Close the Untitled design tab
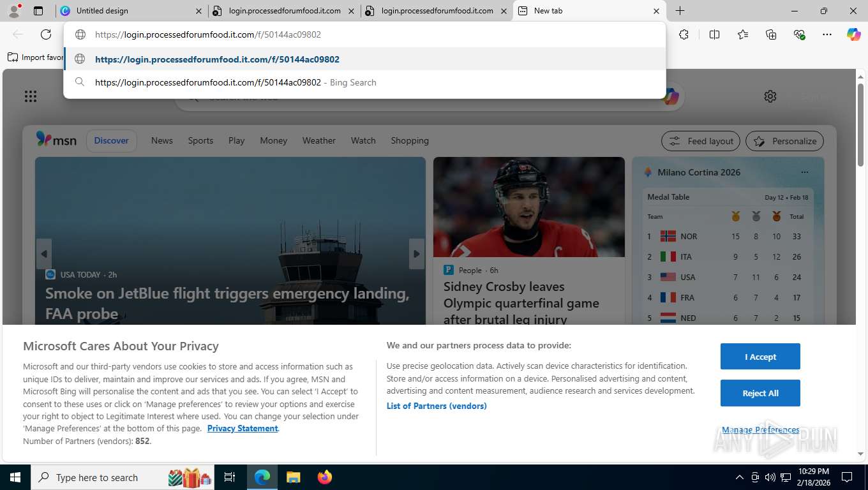The image size is (868, 490). (x=199, y=11)
